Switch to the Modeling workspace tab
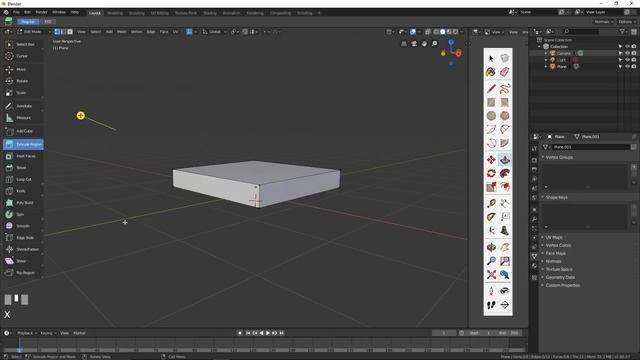 pyautogui.click(x=115, y=13)
